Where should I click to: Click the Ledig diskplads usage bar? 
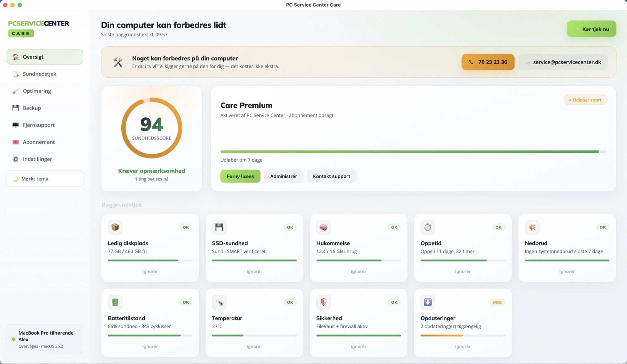click(x=150, y=260)
